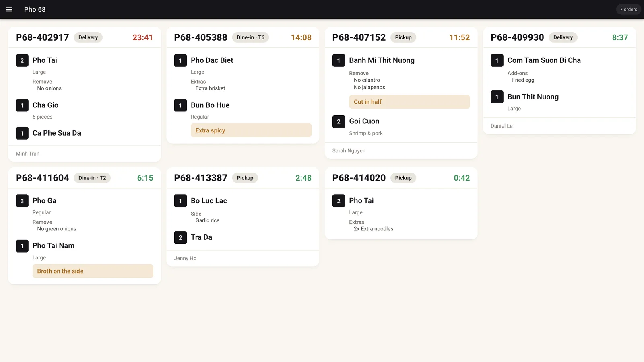644x362 pixels.
Task: Click the 23:41 timer
Action: (x=142, y=37)
